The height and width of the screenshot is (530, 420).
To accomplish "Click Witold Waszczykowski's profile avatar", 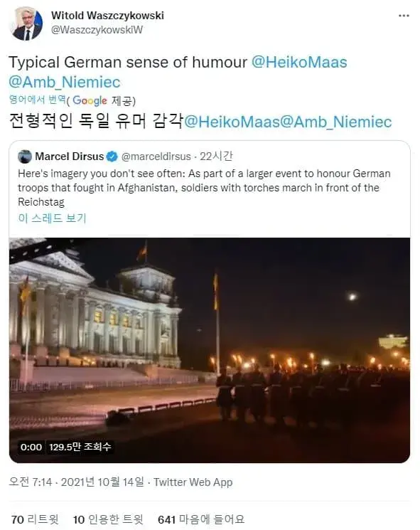I will [26, 23].
